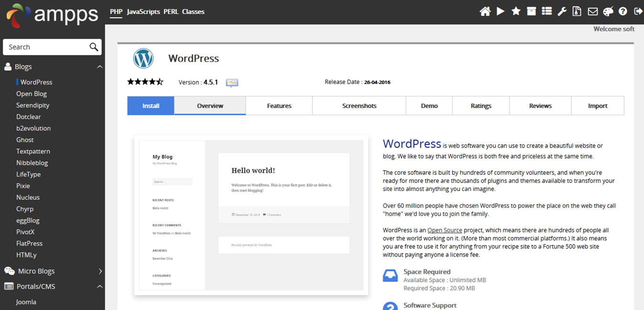
Task: Click the Software Support heading
Action: click(430, 305)
